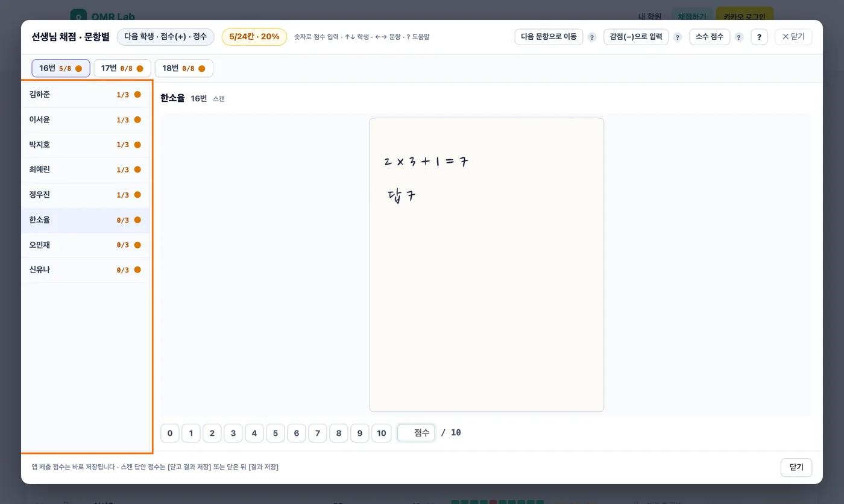The height and width of the screenshot is (504, 844).
Task: Click the scanned answer sheet image
Action: coord(487,265)
